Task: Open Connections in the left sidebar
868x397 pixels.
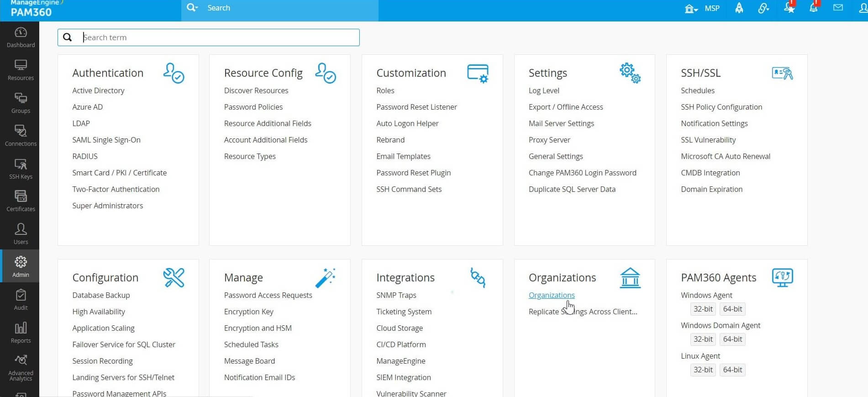Action: [x=21, y=136]
